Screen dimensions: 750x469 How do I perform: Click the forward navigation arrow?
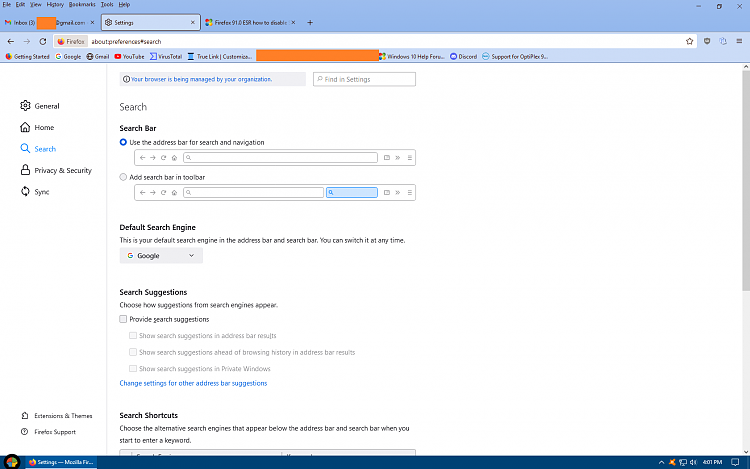click(x=27, y=42)
